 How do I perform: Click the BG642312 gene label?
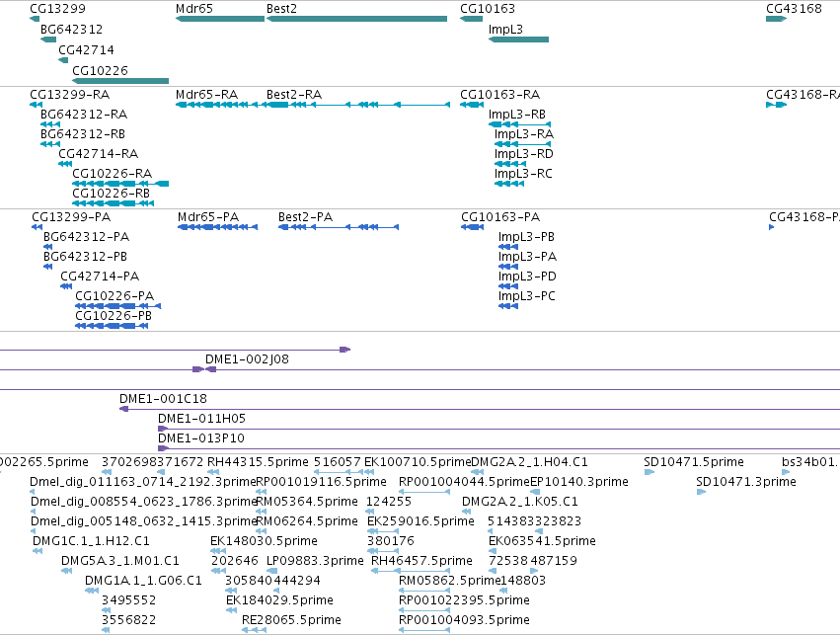pyautogui.click(x=71, y=29)
